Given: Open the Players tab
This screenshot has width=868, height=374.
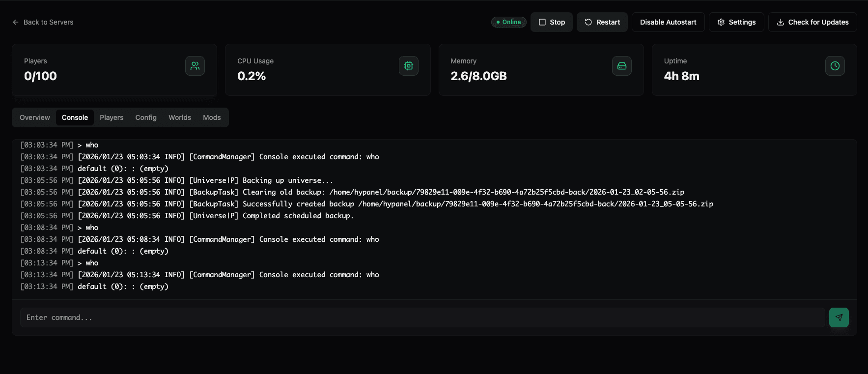Looking at the screenshot, I should 112,117.
